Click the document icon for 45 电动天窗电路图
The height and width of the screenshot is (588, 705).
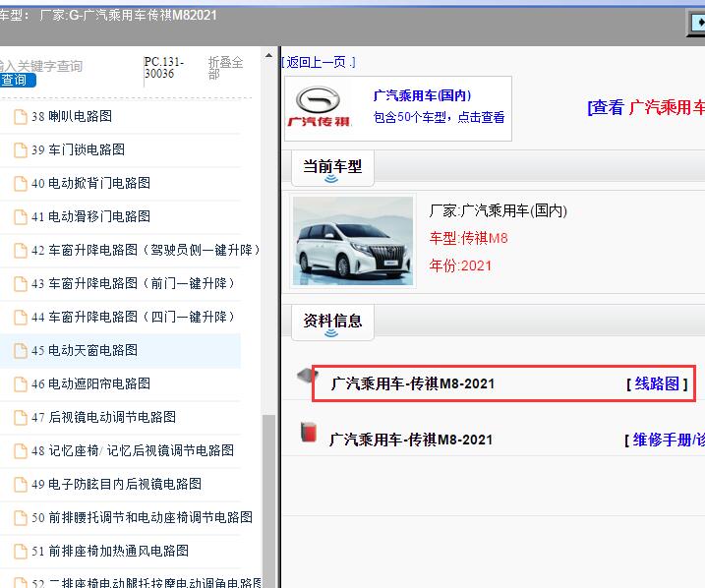click(21, 351)
